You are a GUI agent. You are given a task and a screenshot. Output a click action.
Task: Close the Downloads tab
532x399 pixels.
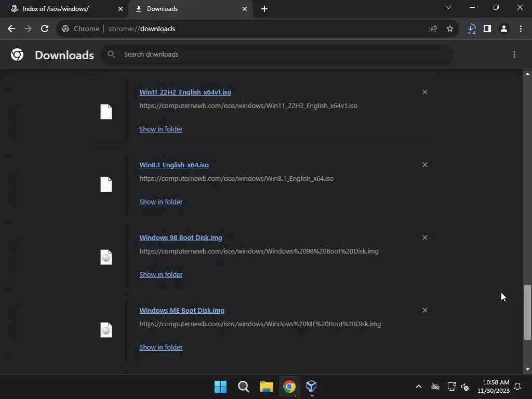245,9
